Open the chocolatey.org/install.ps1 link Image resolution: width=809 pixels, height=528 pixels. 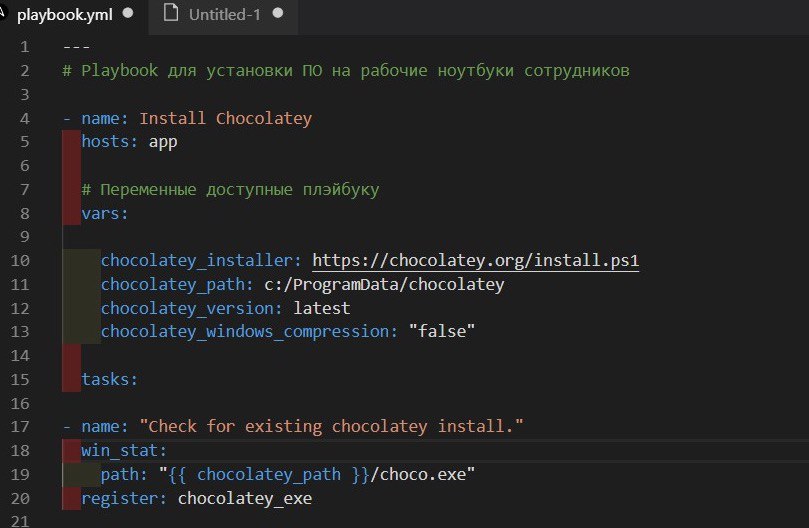pos(475,260)
